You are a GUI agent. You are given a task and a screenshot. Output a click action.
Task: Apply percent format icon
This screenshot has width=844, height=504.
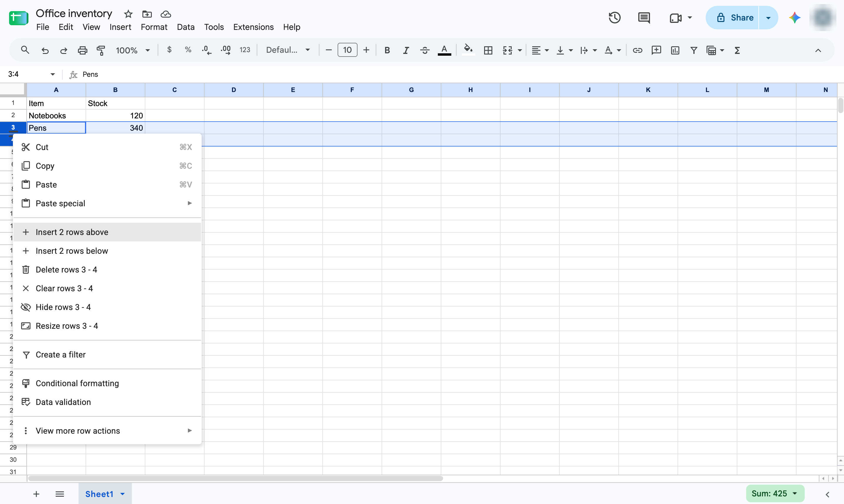[188, 50]
